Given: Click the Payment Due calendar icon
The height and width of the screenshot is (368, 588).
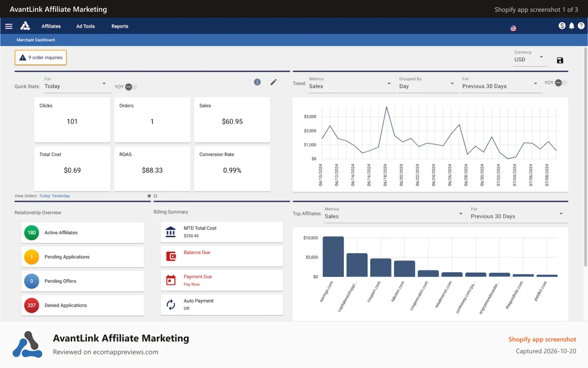Looking at the screenshot, I should click(x=171, y=280).
